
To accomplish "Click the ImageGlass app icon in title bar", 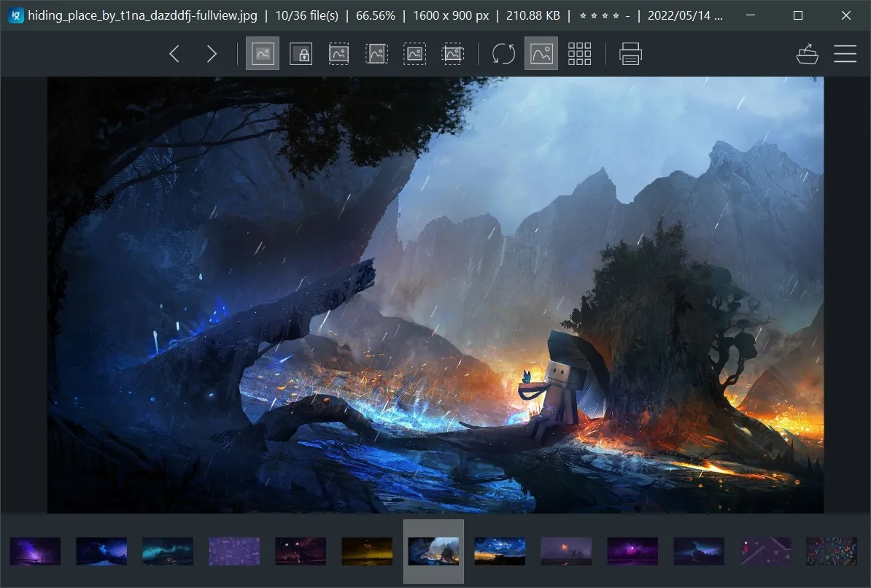I will [16, 15].
